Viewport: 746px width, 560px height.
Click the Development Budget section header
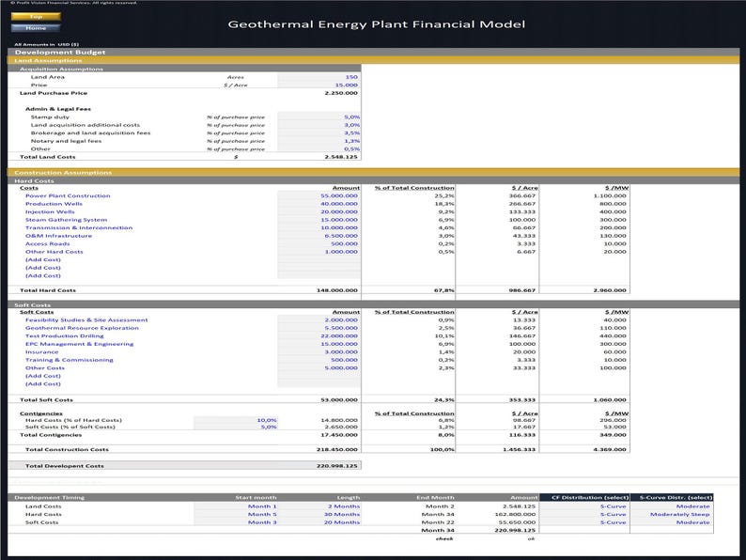[374, 52]
